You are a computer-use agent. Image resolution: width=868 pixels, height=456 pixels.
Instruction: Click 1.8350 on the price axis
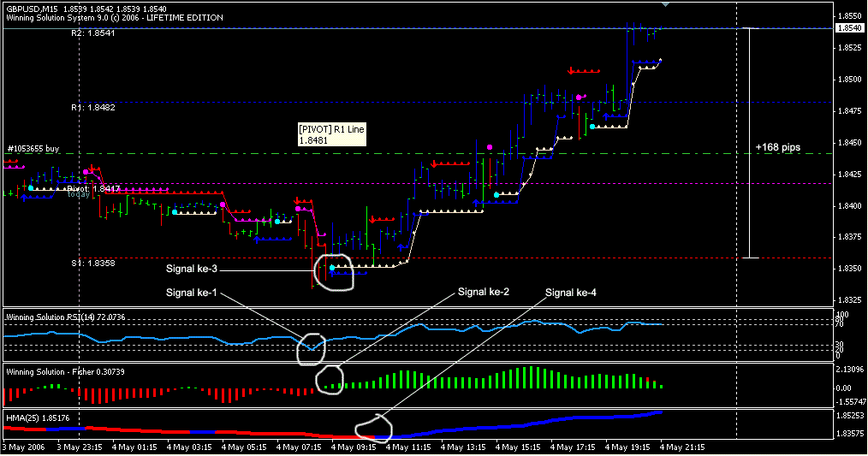coord(849,269)
